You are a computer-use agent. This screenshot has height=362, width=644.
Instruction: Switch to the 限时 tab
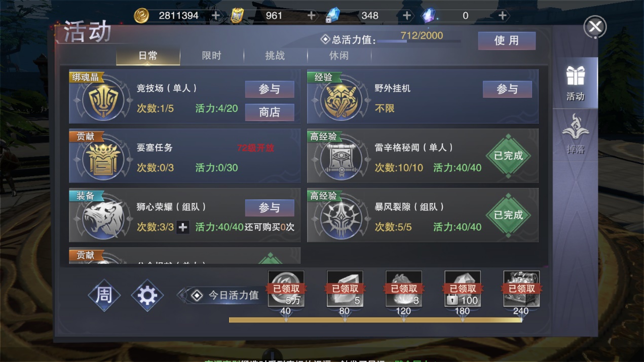pyautogui.click(x=212, y=56)
